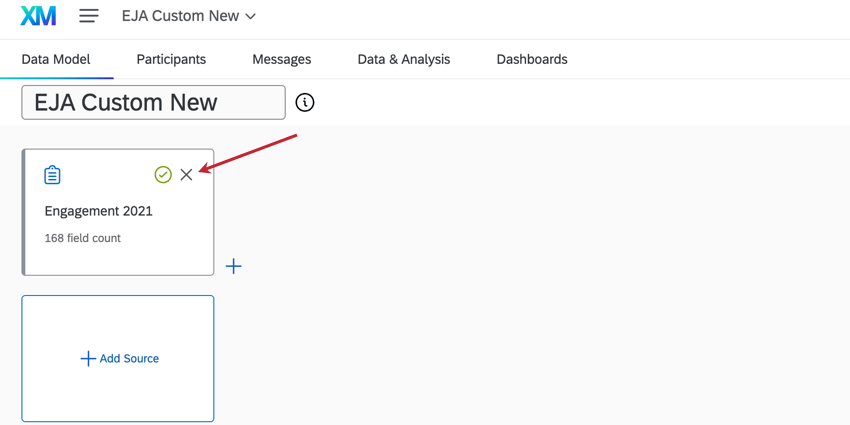Go to the Messages tab
The image size is (850, 425).
click(282, 59)
